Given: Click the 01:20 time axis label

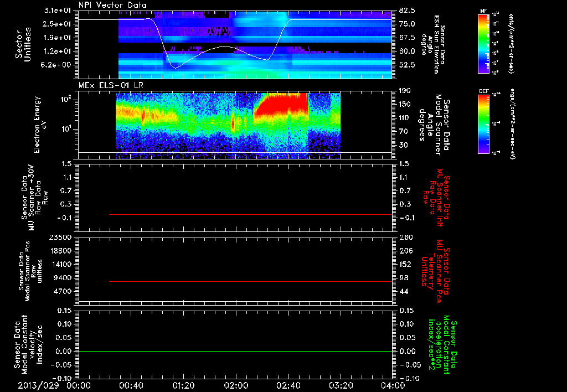Looking at the screenshot, I should 183,385.
